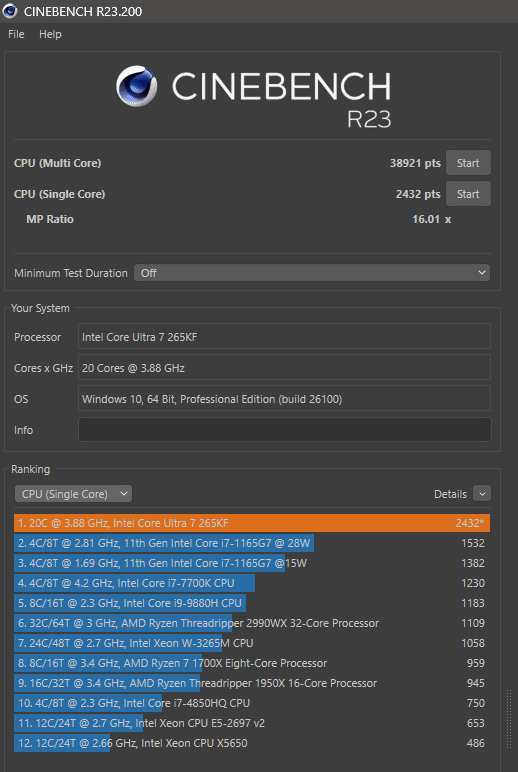Open the Help menu
518x772 pixels.
50,34
